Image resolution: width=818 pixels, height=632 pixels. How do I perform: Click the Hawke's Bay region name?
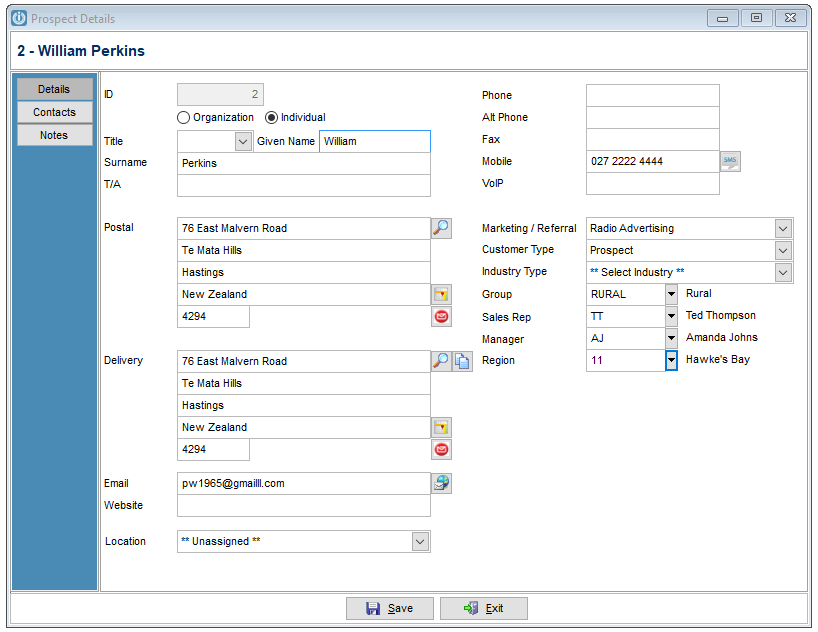[x=717, y=359]
